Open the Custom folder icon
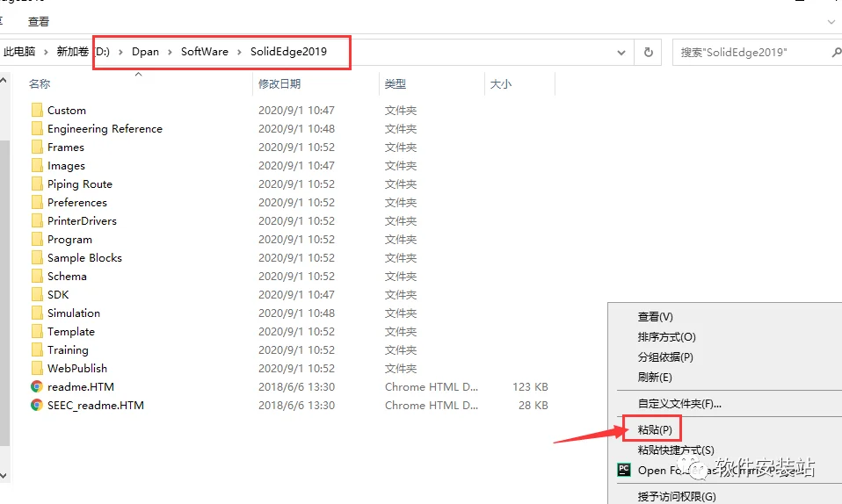This screenshot has width=842, height=504. [x=37, y=110]
